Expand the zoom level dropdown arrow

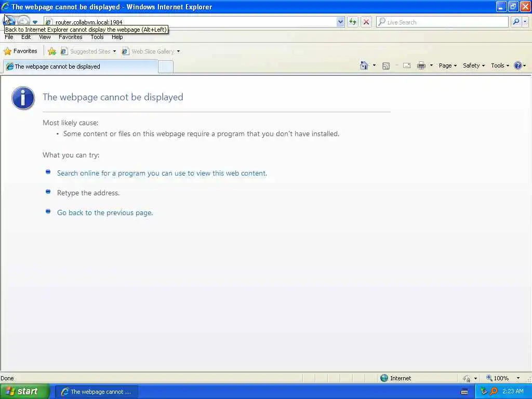tap(518, 378)
